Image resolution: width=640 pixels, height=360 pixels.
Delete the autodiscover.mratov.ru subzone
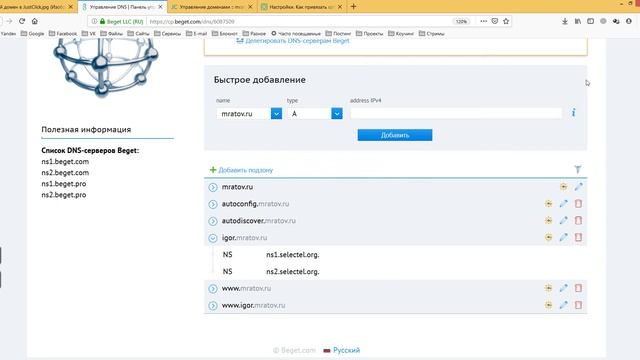coord(578,221)
